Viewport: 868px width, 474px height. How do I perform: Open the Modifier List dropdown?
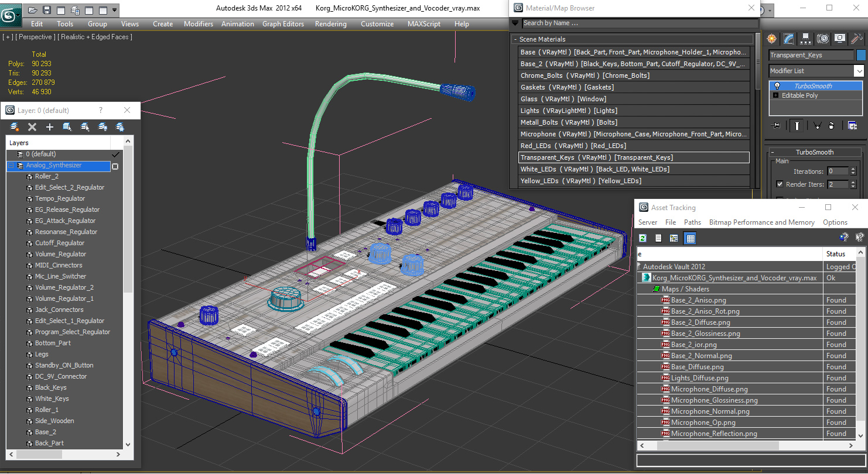[859, 71]
